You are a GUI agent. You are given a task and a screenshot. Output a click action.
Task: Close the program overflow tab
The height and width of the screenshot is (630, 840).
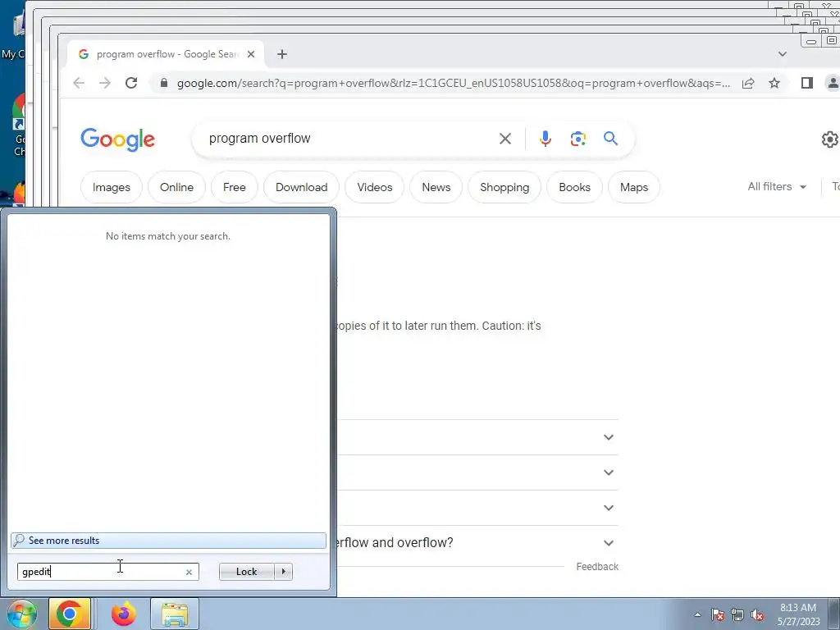tap(251, 54)
